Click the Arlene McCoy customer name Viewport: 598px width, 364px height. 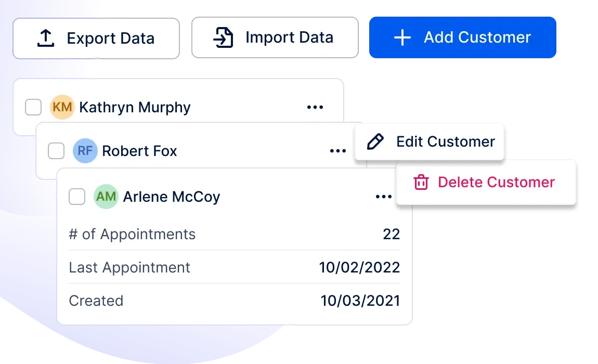point(172,197)
